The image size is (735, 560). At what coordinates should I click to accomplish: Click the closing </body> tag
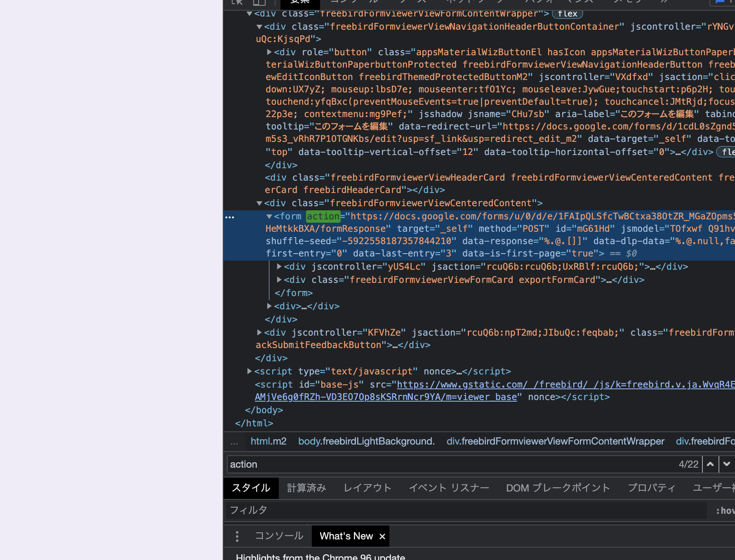click(264, 410)
